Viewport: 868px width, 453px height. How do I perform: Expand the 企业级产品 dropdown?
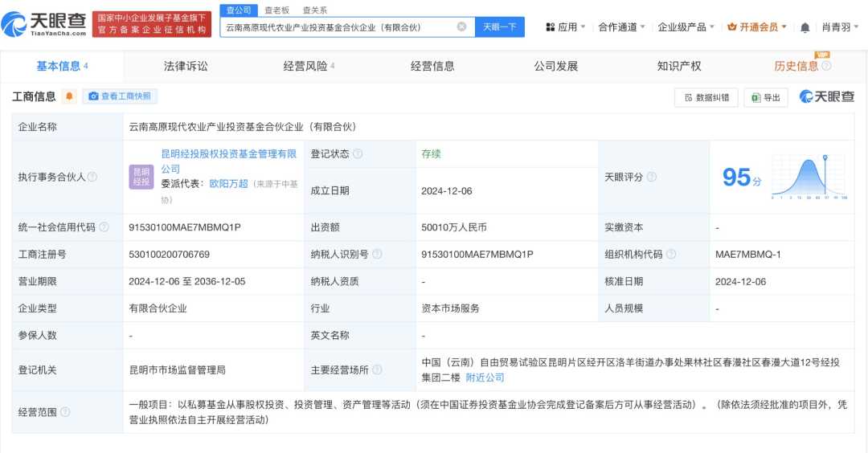(686, 27)
